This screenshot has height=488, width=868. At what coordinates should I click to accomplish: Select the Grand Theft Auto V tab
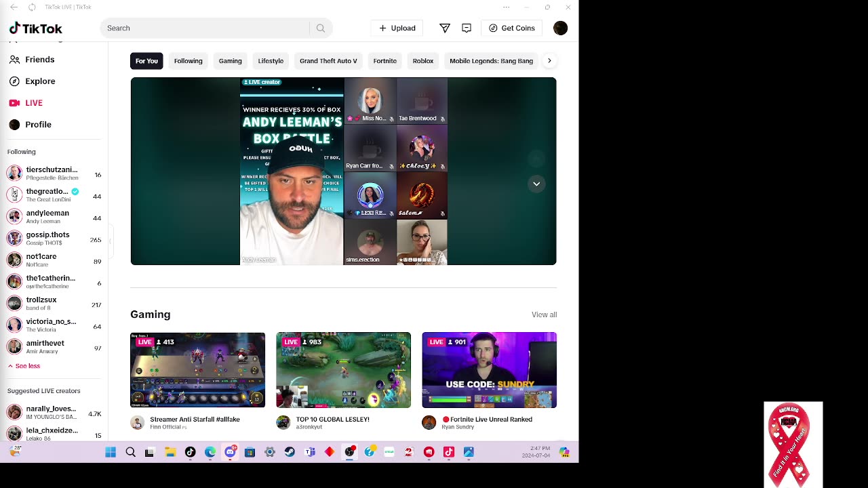(x=328, y=61)
